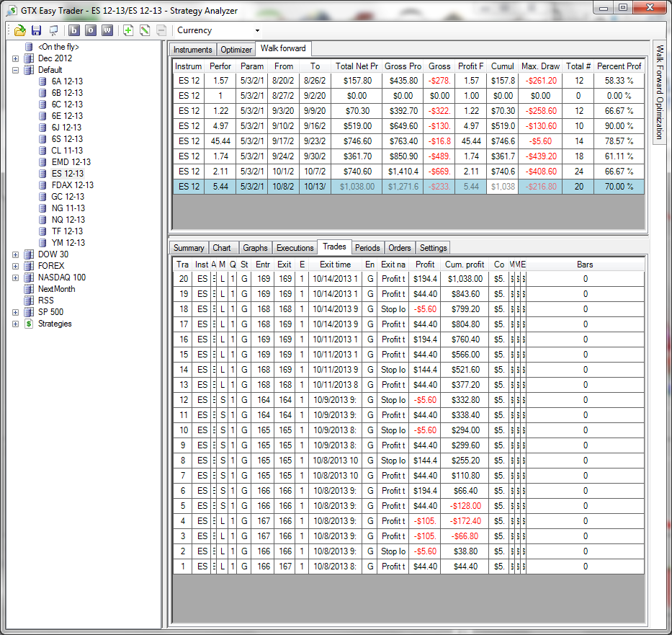
Task: Click the presentation screen toolbar icon
Action: [x=53, y=30]
